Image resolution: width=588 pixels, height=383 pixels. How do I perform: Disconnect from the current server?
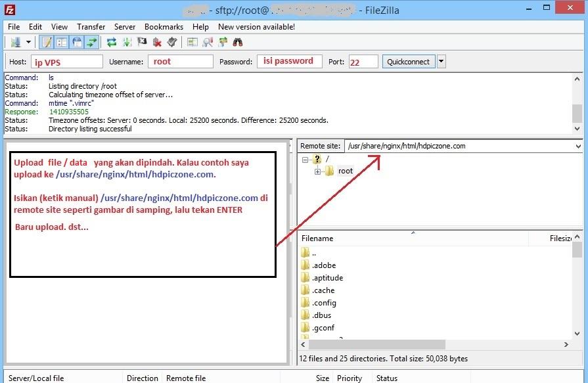pyautogui.click(x=157, y=42)
